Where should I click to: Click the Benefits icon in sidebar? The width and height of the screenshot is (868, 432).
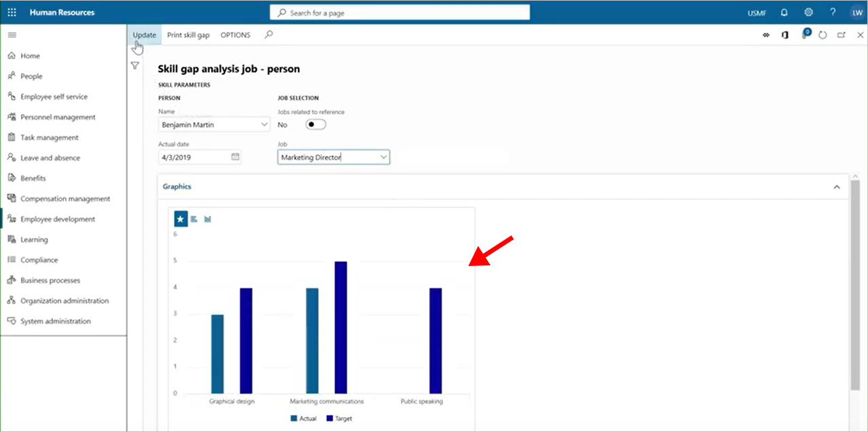pyautogui.click(x=12, y=178)
